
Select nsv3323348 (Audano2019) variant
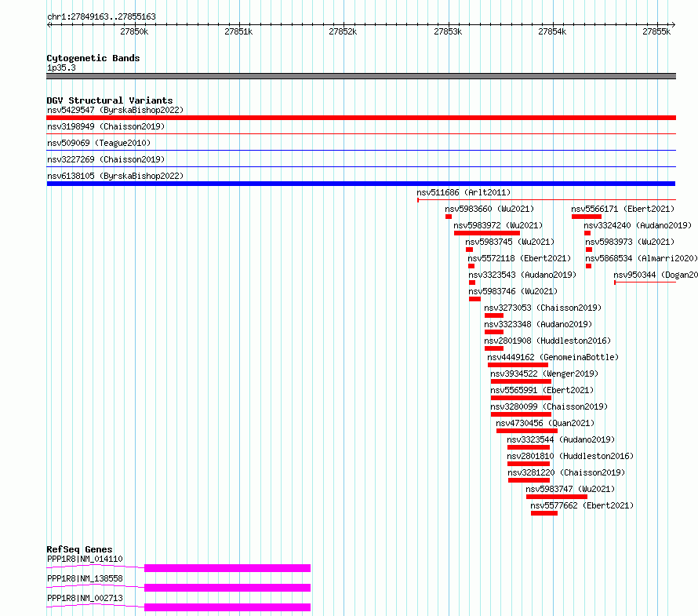pos(538,324)
